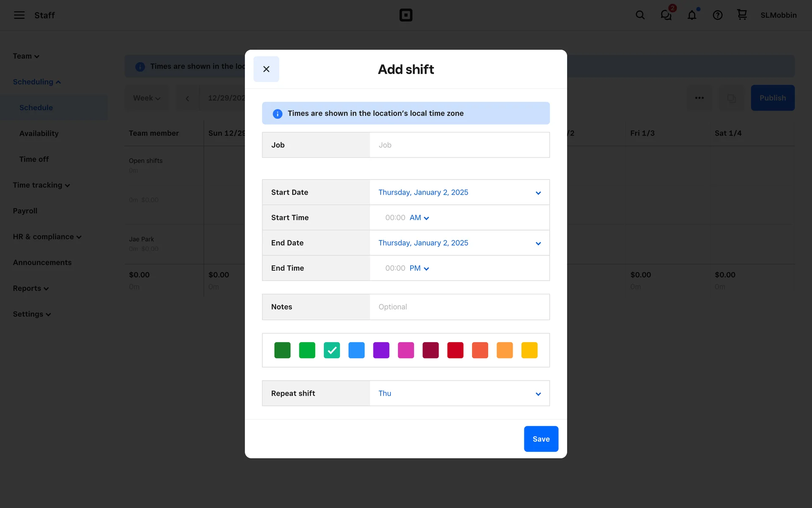Screen dimensions: 812x508
Task: Open the hamburger navigation menu
Action: 19,15
